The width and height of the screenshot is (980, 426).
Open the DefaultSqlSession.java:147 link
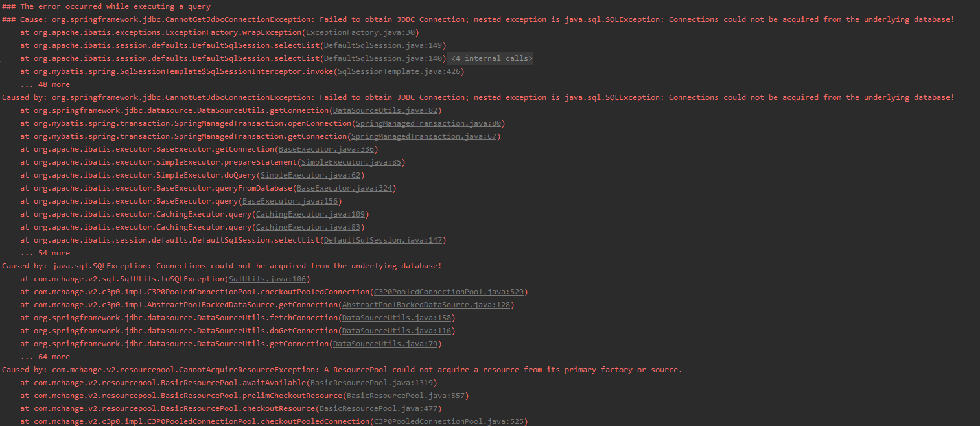click(383, 240)
